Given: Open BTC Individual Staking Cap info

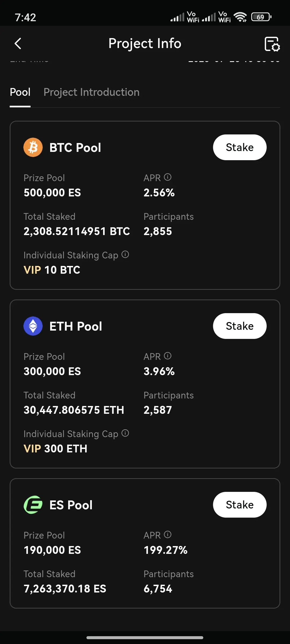Looking at the screenshot, I should coord(125,254).
